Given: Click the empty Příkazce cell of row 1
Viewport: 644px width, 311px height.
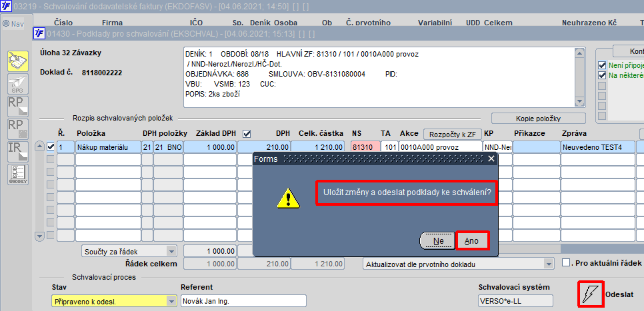Looking at the screenshot, I should point(536,147).
